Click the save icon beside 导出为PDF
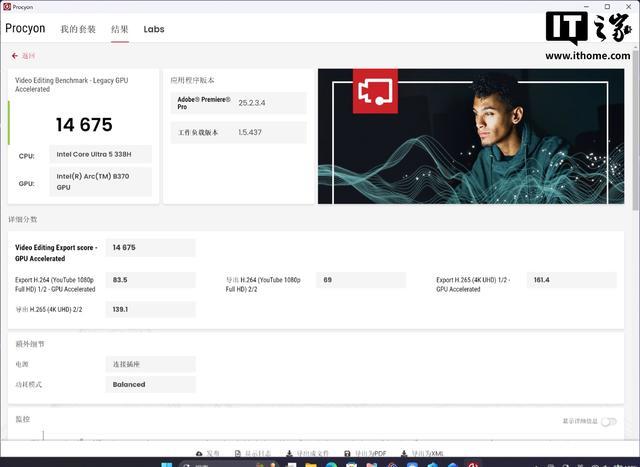Image resolution: width=640 pixels, height=467 pixels. 347,454
